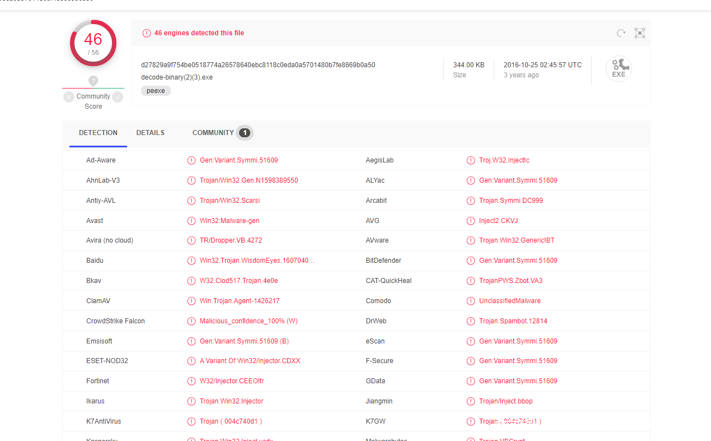Click the Troj.W32.Injectlc detection
The width and height of the screenshot is (711, 441).
click(504, 160)
